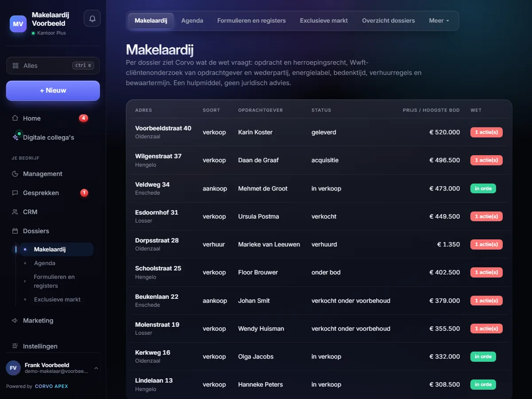Click the Instellingen sliders icon
This screenshot has height=399, width=532.
click(x=15, y=346)
